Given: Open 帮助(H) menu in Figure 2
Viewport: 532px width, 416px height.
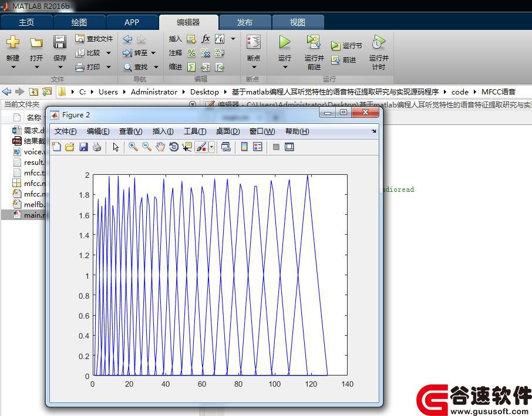Looking at the screenshot, I should click(x=297, y=131).
